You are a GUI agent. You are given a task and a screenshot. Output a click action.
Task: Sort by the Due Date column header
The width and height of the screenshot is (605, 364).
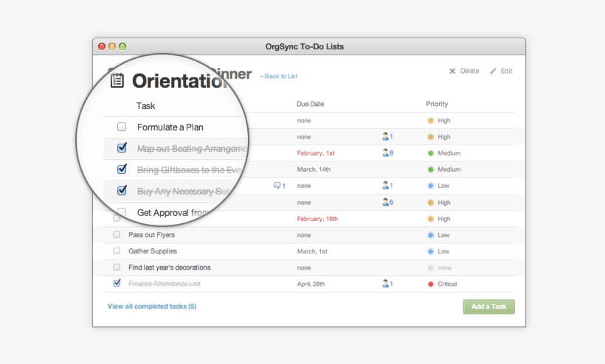310,104
